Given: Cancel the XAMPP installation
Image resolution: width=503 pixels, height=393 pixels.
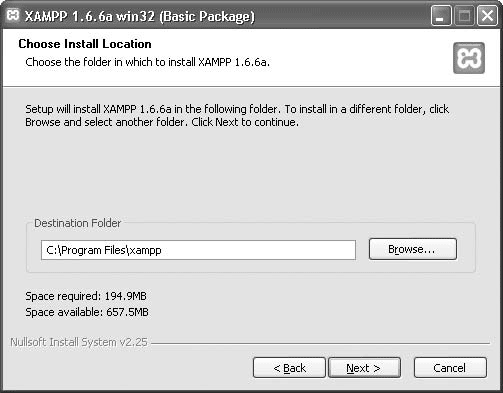Looking at the screenshot, I should pos(450,368).
